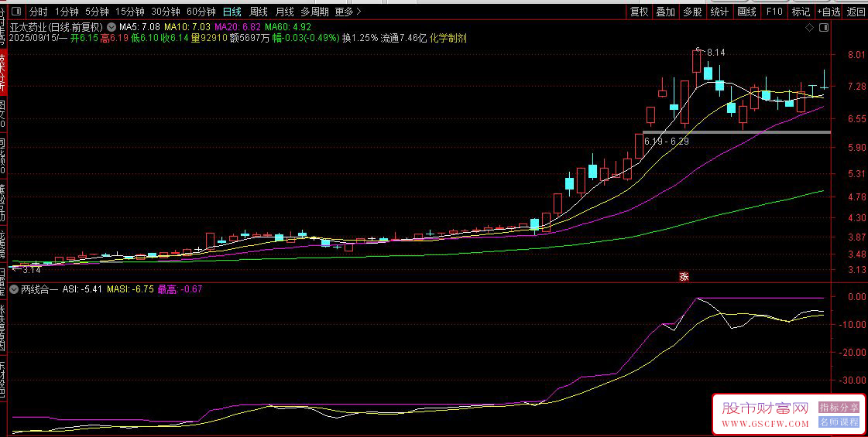The width and height of the screenshot is (868, 437).
Task: Switch to the 月线 monthly chart
Action: point(284,11)
